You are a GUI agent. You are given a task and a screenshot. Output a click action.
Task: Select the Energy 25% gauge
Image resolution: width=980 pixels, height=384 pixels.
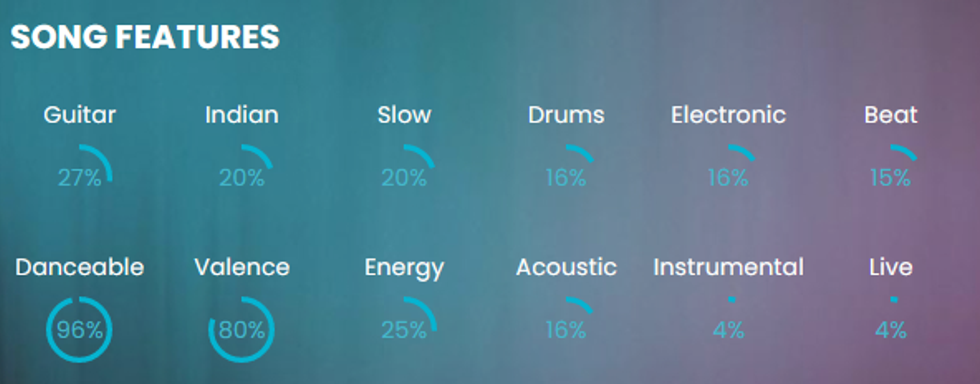[404, 330]
